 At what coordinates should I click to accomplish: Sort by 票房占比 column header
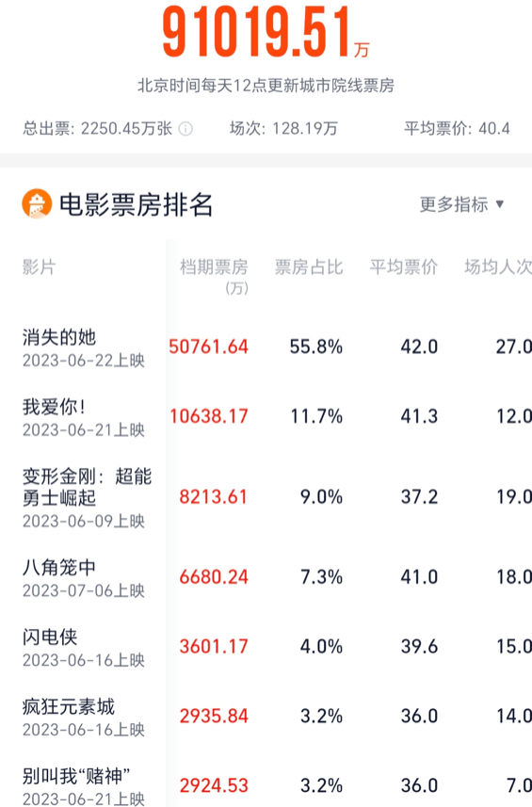308,267
